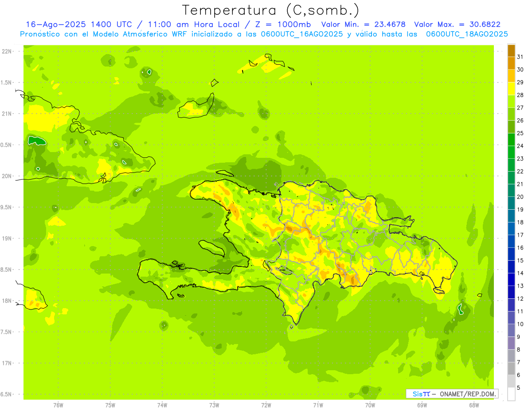
Task: Click the '68W' longitude label
Action: click(x=474, y=405)
